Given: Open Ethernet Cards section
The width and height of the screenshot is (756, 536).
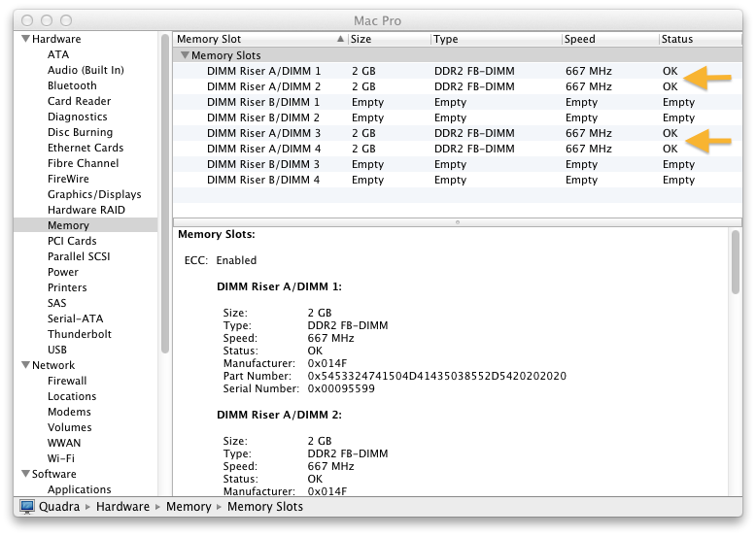Looking at the screenshot, I should (86, 148).
